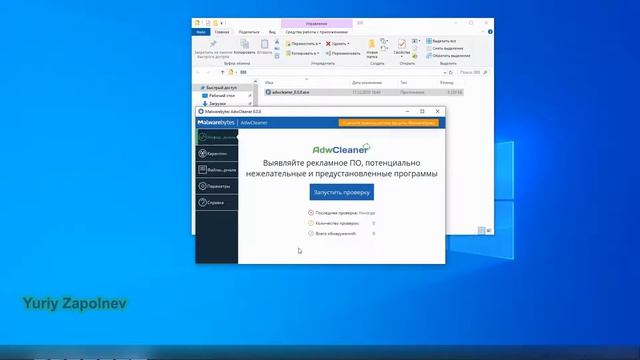Click the Malwarebytes logo in AdwCleaner header
Screen dimensions: 640x360
[x=216, y=122]
